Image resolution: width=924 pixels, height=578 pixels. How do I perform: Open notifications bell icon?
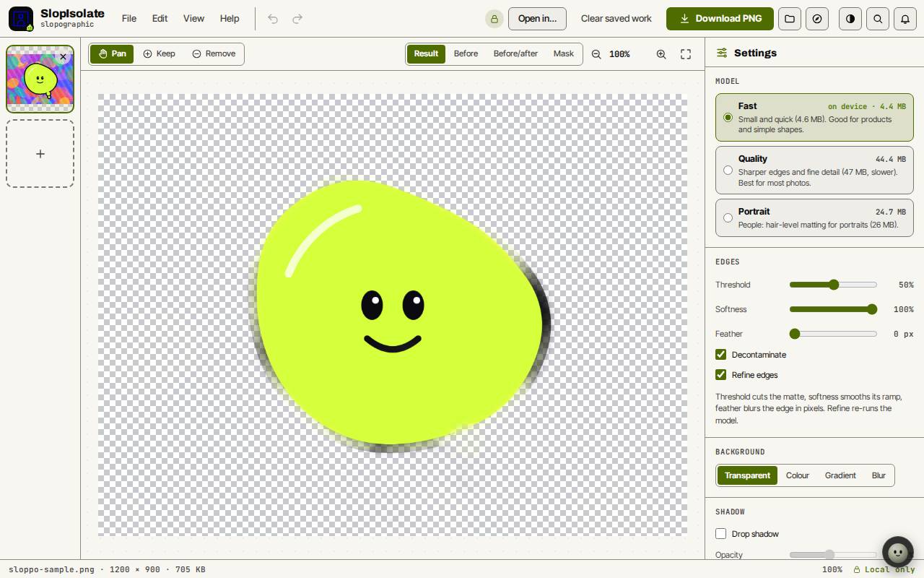(x=905, y=19)
